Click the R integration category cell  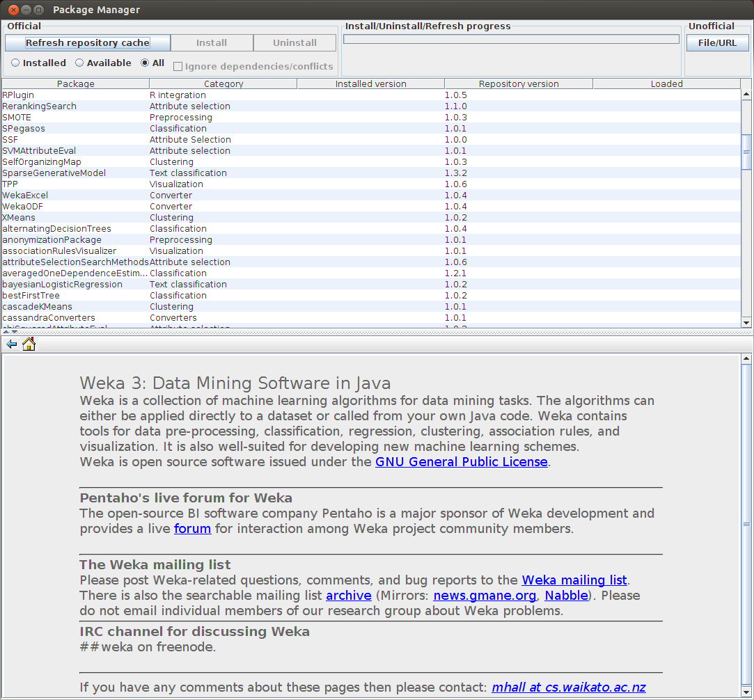pos(223,95)
